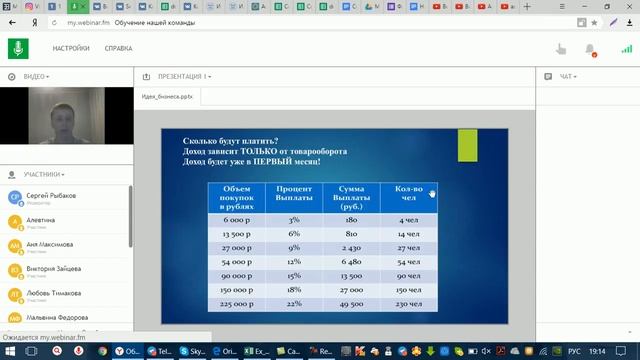Expand the УЧАСТНИКИ panel dropdown
The height and width of the screenshot is (360, 640).
44,174
